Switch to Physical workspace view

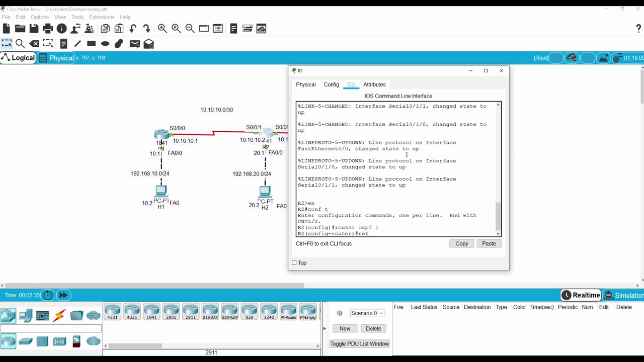[x=57, y=58]
